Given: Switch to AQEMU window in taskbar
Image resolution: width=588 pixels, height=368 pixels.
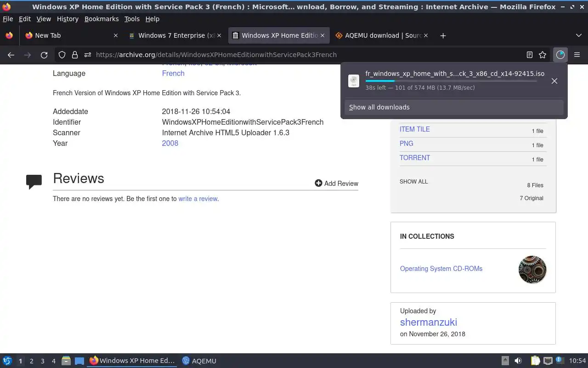Looking at the screenshot, I should coord(199,361).
